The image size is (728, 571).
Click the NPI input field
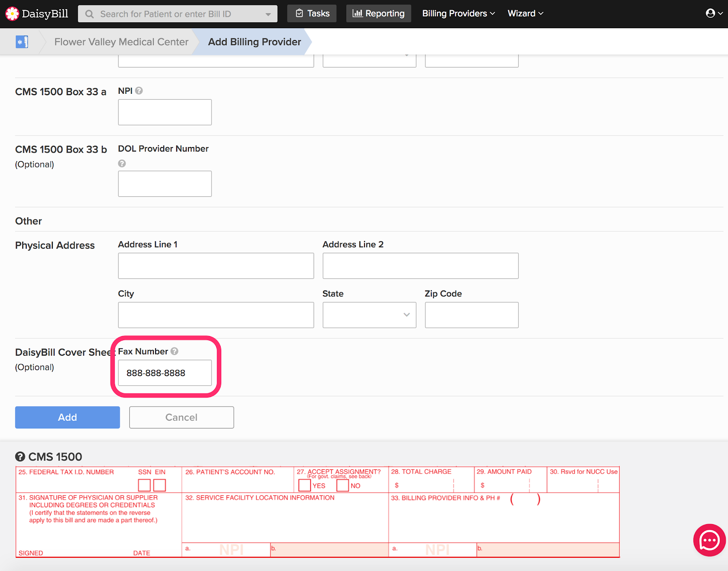[x=165, y=112]
